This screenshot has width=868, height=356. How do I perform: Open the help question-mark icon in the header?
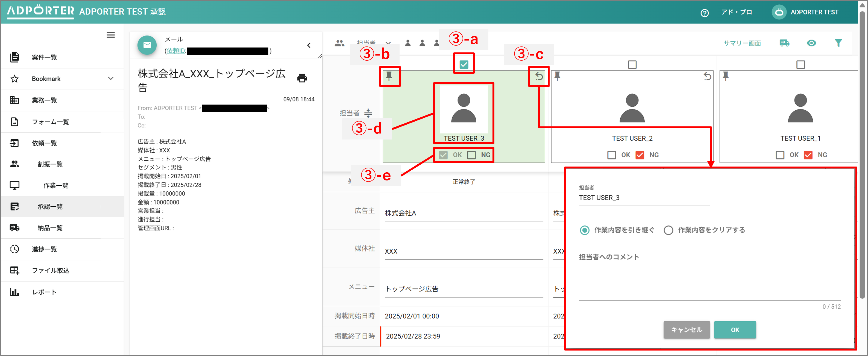pyautogui.click(x=705, y=12)
